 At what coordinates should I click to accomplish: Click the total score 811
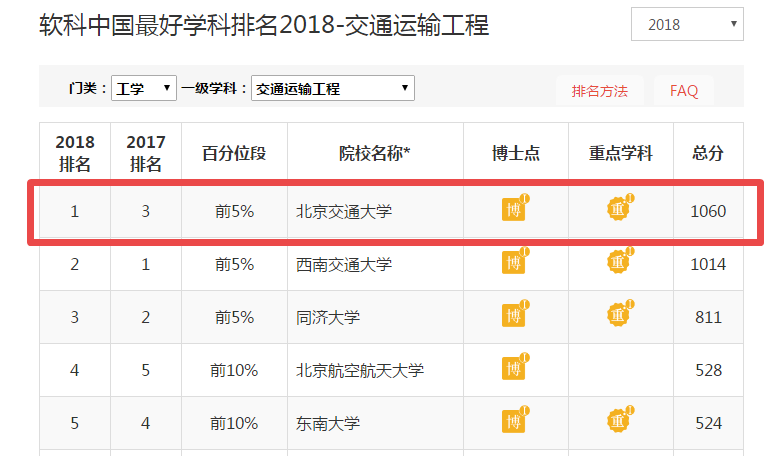coord(708,317)
